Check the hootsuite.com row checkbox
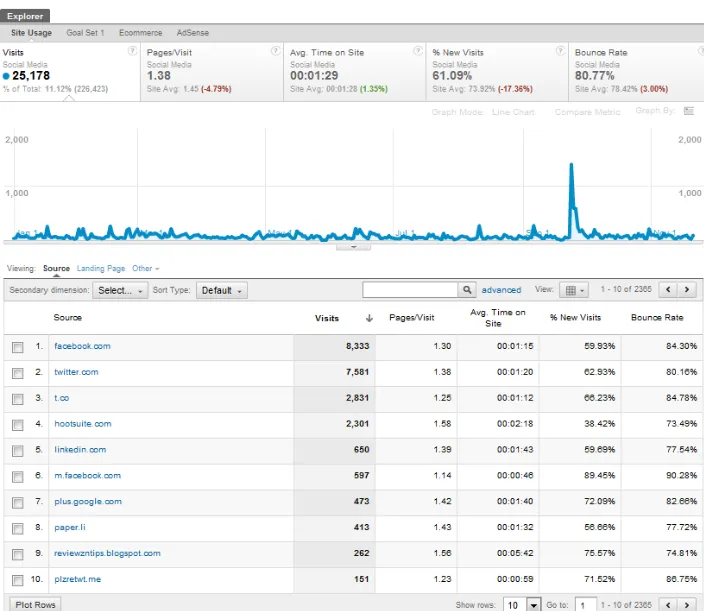704x611 pixels. [x=18, y=425]
